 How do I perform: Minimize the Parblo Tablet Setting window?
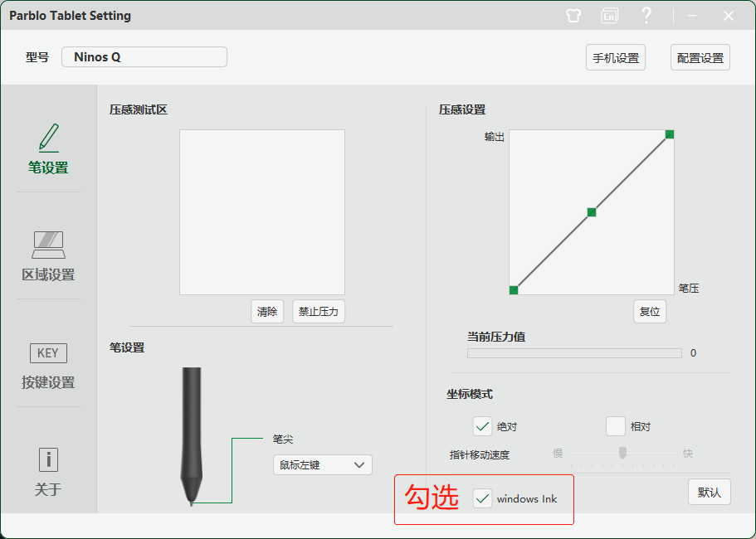tap(692, 16)
